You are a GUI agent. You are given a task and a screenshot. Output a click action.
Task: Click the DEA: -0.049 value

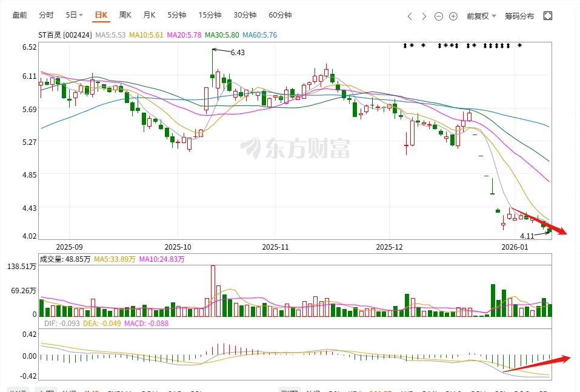(x=102, y=324)
